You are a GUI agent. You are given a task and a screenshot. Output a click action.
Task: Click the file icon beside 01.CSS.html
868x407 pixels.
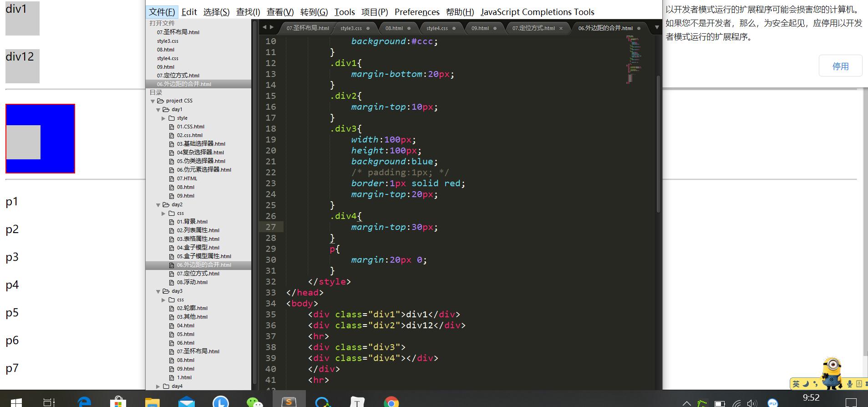click(x=172, y=127)
